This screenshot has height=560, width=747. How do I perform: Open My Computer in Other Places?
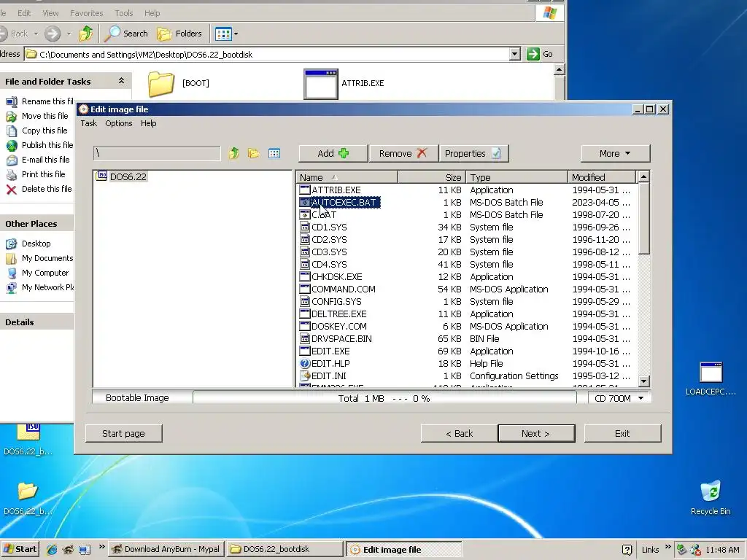tap(44, 273)
